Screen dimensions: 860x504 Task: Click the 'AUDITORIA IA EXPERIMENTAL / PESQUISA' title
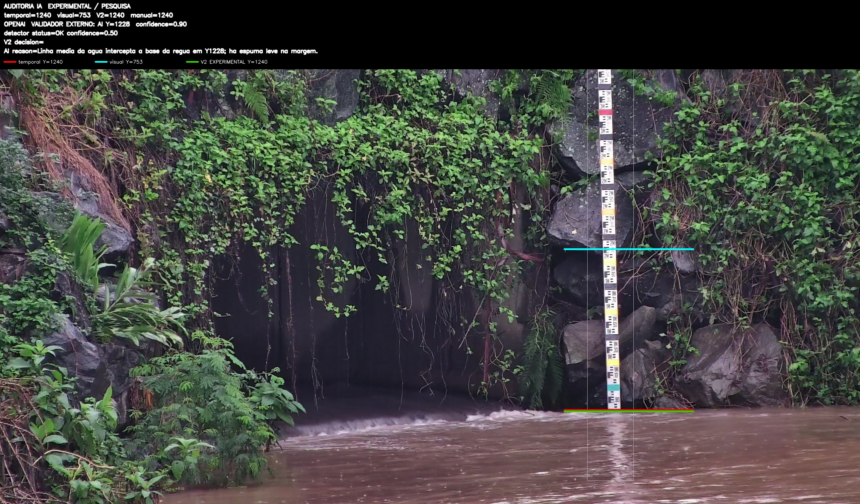pyautogui.click(x=67, y=6)
